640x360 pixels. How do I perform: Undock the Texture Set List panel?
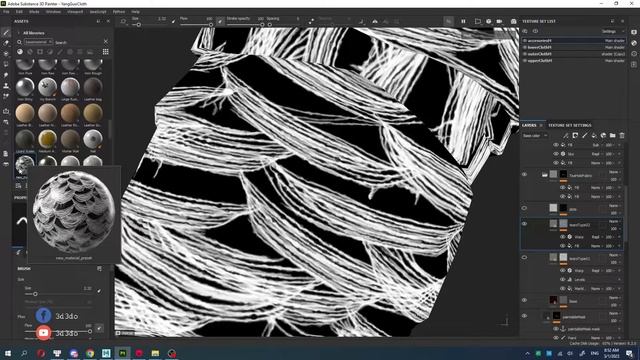pyautogui.click(x=612, y=21)
